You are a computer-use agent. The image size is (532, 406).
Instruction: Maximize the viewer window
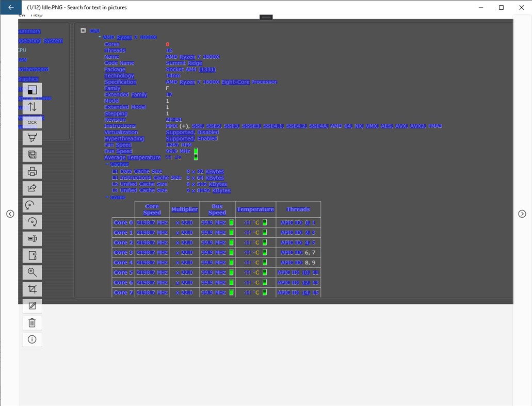[501, 7]
